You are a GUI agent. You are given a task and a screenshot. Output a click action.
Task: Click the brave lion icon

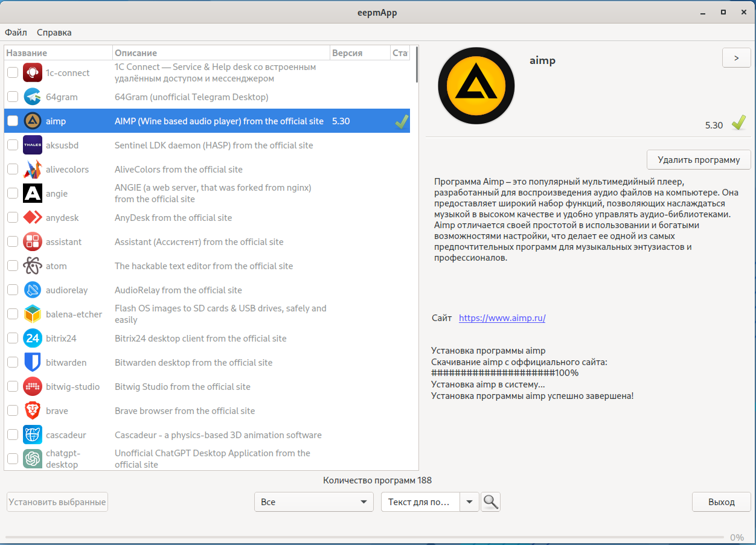coord(33,410)
